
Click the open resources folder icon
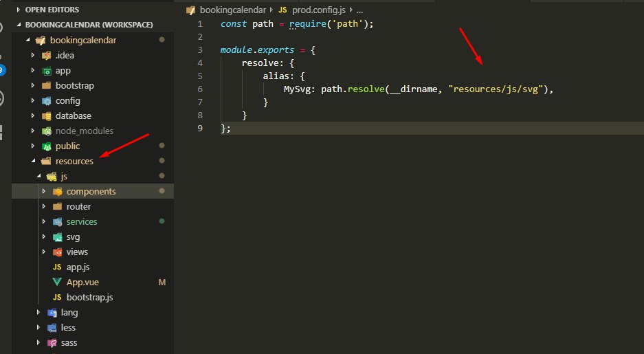(47, 162)
